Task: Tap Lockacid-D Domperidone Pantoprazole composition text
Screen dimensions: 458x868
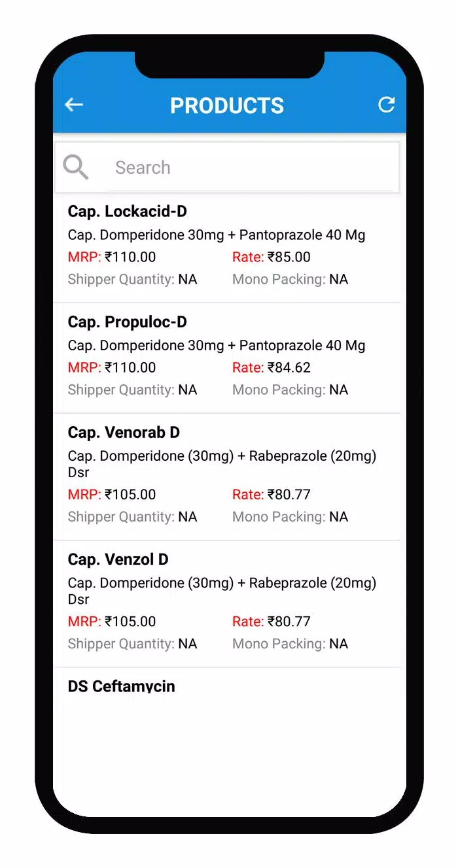Action: [217, 235]
